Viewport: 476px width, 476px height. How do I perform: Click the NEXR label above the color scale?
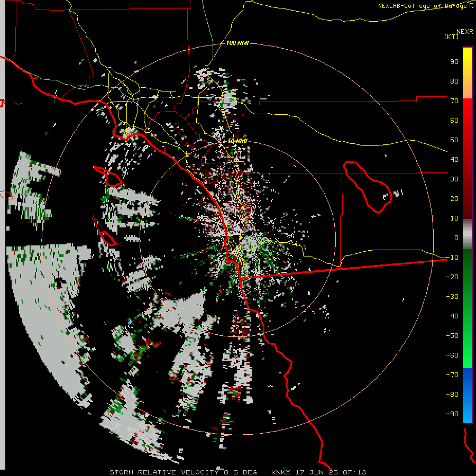464,32
